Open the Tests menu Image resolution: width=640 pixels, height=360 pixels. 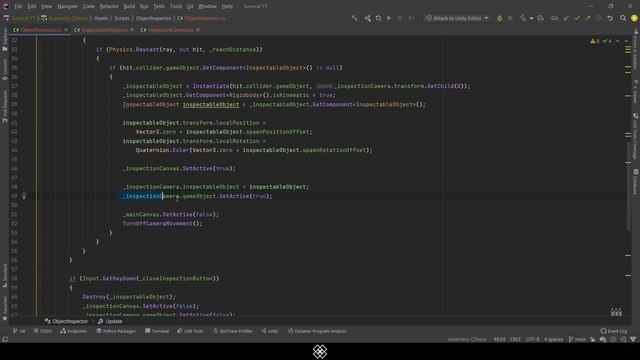(x=159, y=7)
